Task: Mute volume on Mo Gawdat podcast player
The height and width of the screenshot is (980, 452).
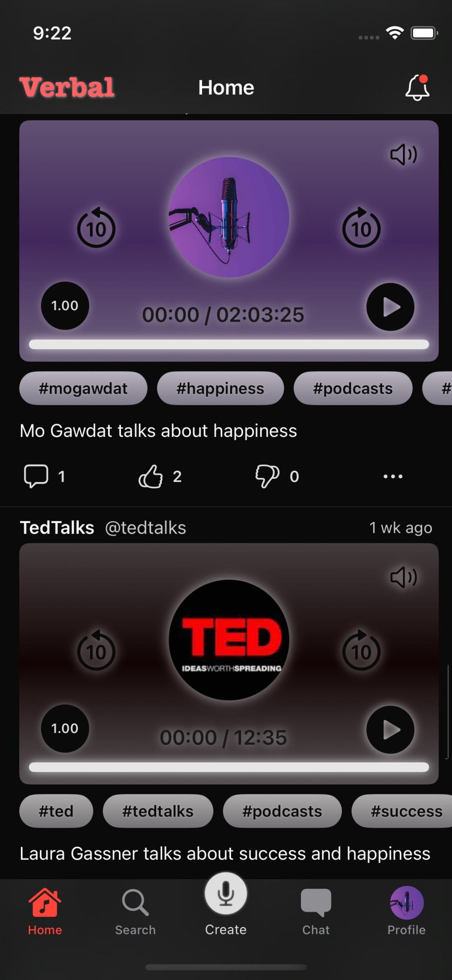Action: pos(403,155)
